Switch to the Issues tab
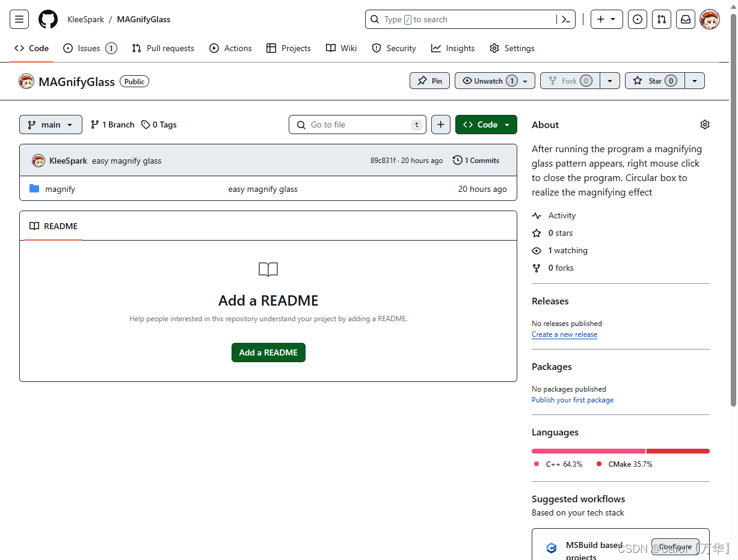This screenshot has height=560, width=738. (x=90, y=48)
